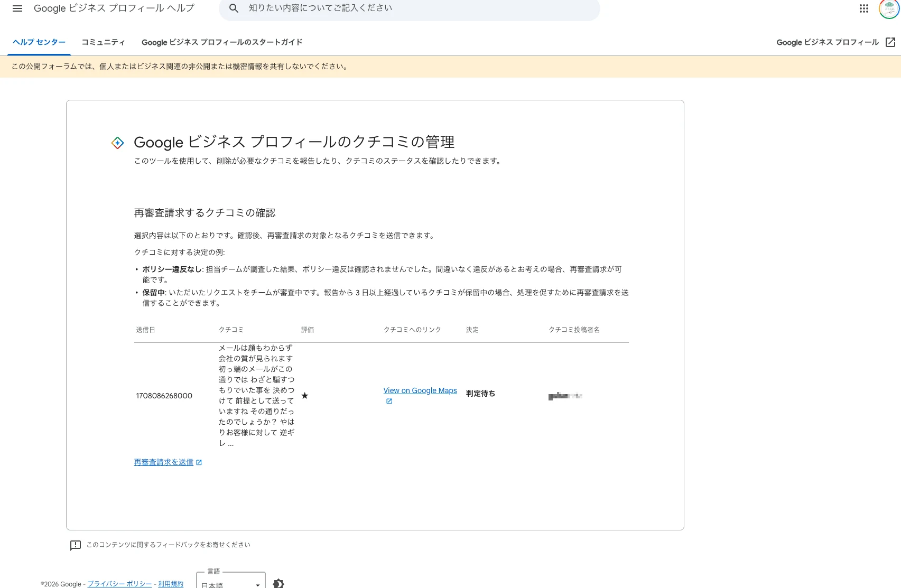The width and height of the screenshot is (901, 588).
Task: Click the open-in-new icon under View on Google Maps
Action: click(x=389, y=402)
